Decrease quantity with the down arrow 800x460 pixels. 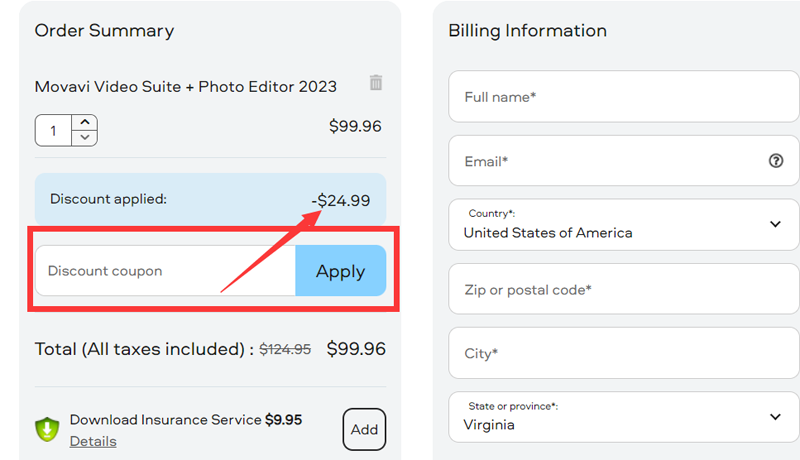[85, 138]
